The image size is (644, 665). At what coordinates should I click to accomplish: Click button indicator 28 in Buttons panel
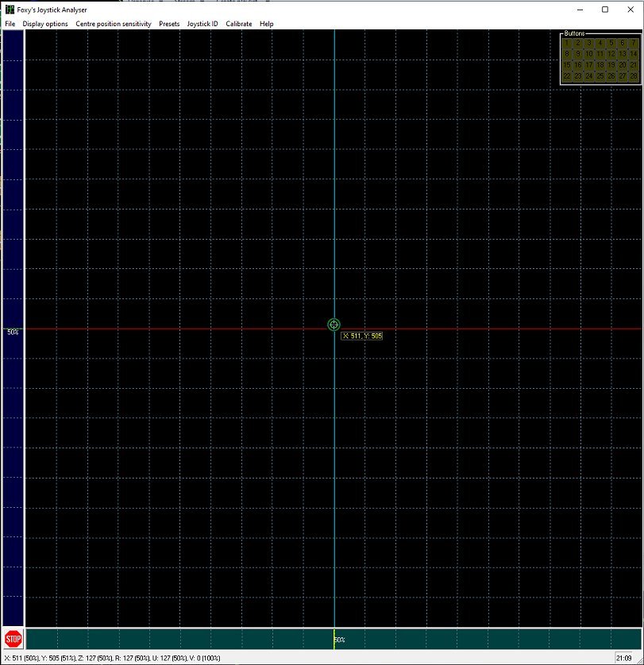click(x=634, y=76)
